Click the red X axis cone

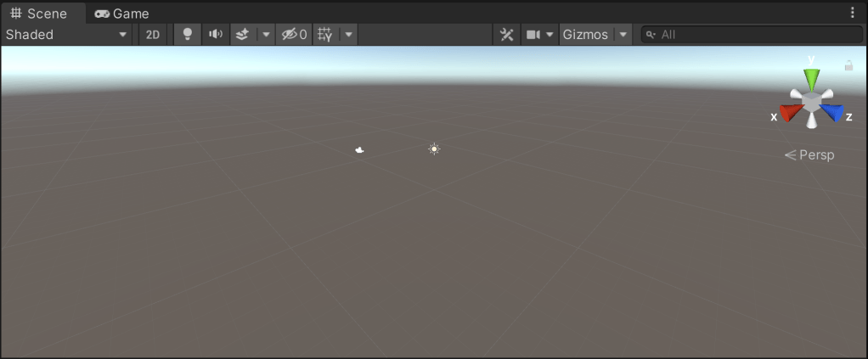coord(791,112)
